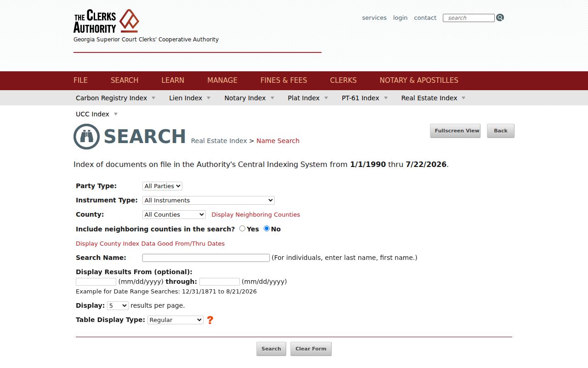Switch to Fullscreen View
The width and height of the screenshot is (588, 368).
pyautogui.click(x=455, y=131)
